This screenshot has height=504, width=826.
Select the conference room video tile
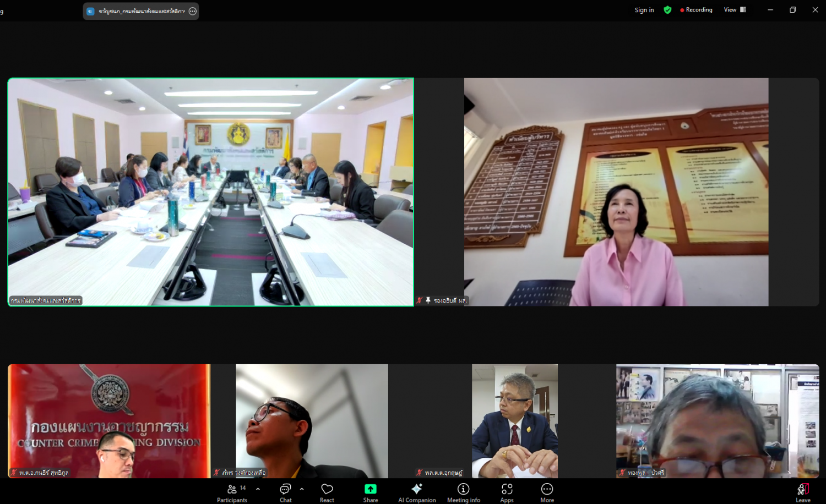(211, 192)
